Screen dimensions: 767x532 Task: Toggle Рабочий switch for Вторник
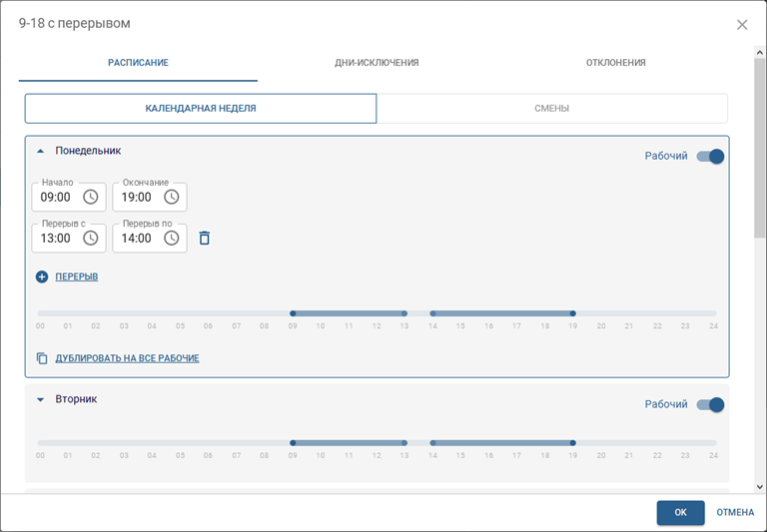click(710, 404)
